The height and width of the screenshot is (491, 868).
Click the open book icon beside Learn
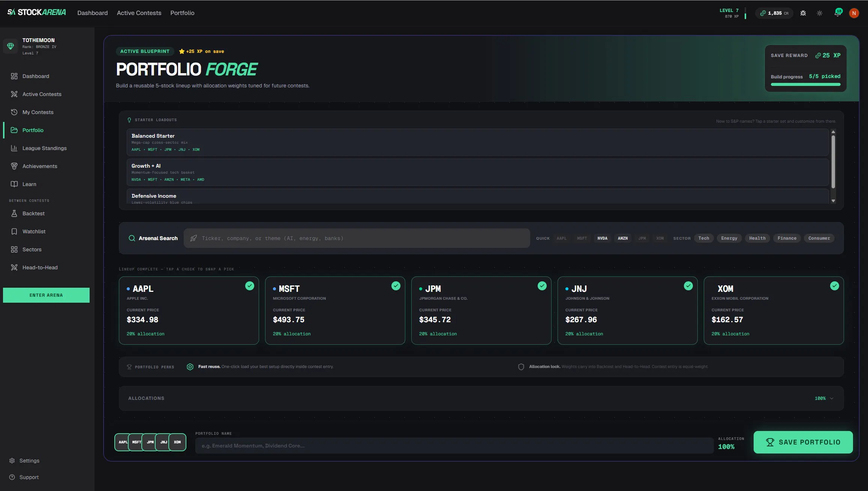(14, 184)
